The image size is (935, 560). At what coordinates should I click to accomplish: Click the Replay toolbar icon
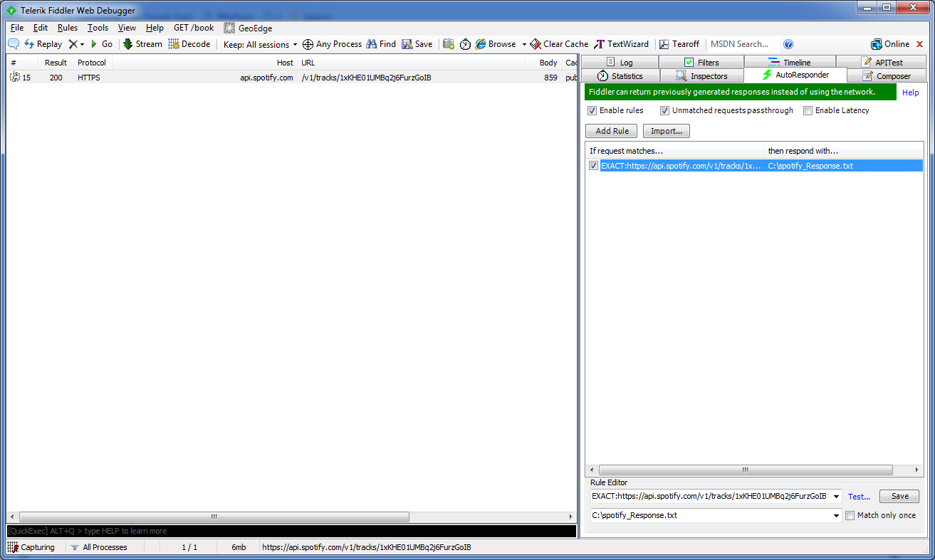click(29, 44)
